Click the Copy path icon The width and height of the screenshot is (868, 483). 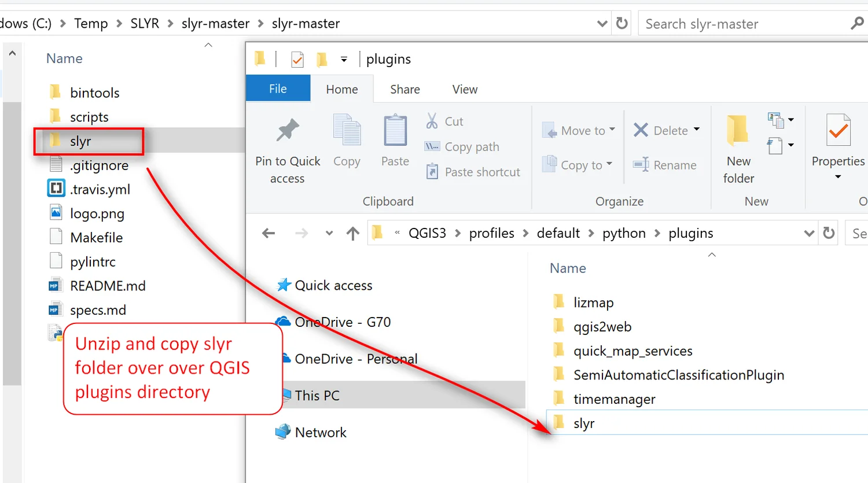[432, 146]
